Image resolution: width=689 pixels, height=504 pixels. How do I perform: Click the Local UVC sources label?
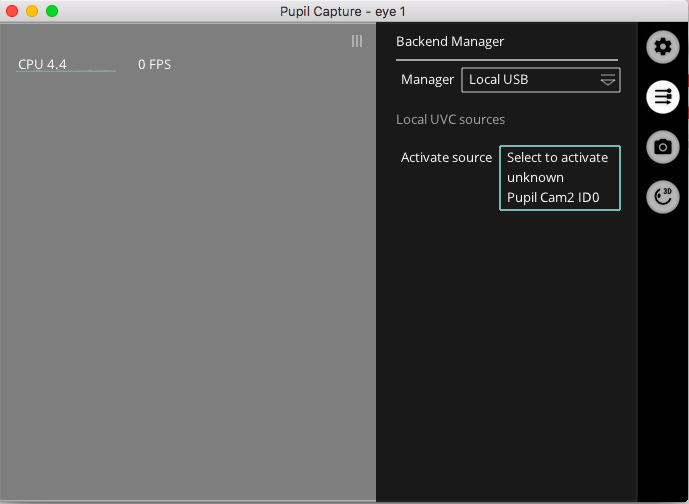pyautogui.click(x=450, y=120)
